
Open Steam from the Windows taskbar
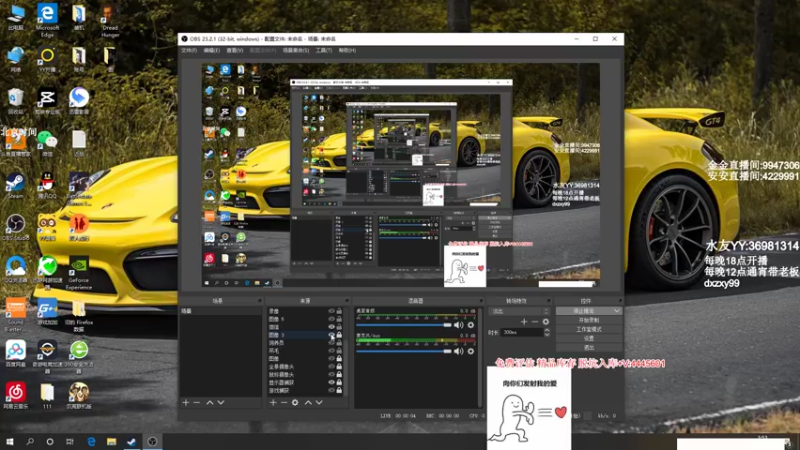point(131,441)
